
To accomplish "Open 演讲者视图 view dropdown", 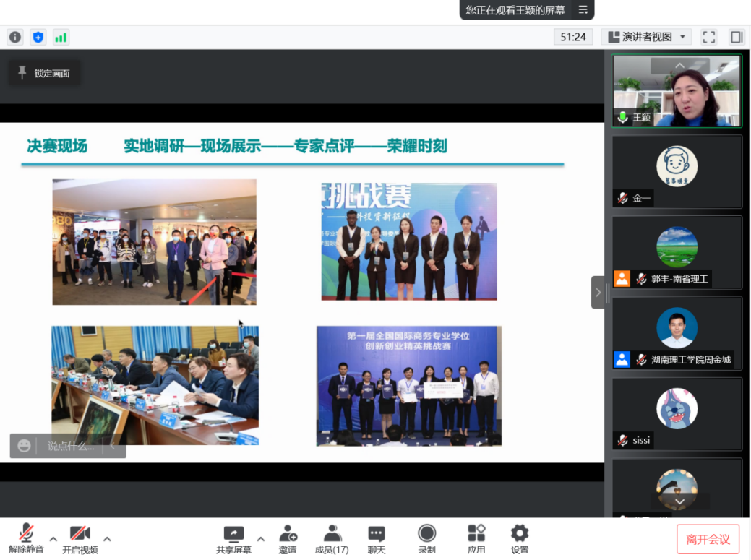I will [645, 37].
